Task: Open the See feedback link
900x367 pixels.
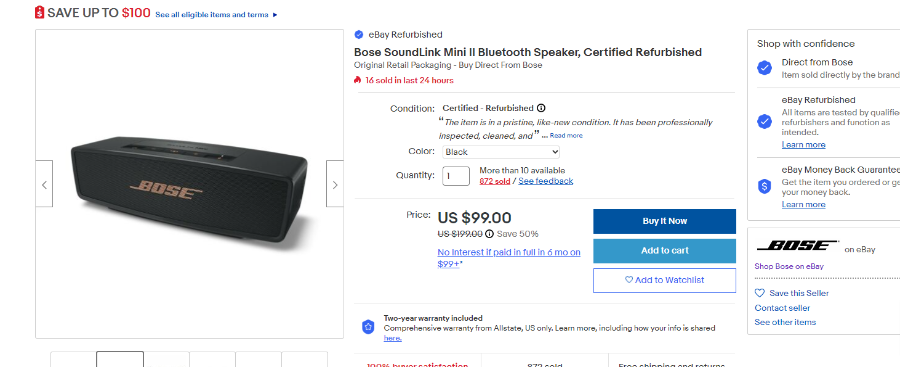Action: [x=545, y=181]
